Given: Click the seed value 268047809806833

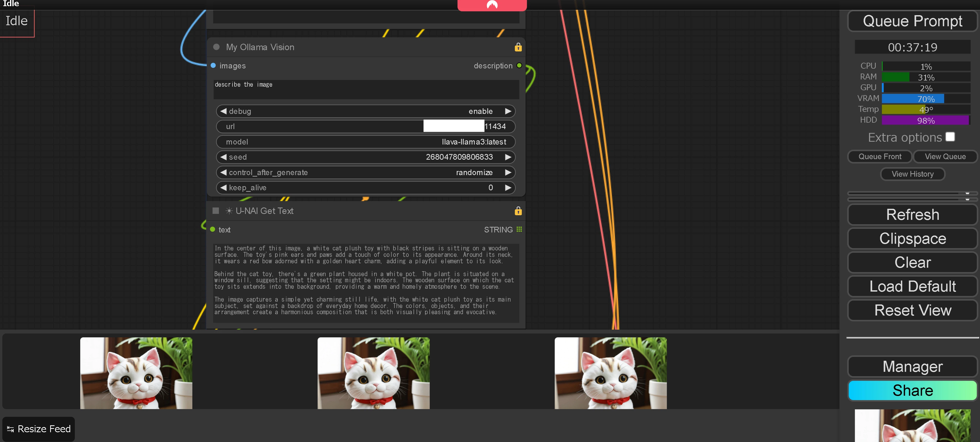Looking at the screenshot, I should 459,157.
